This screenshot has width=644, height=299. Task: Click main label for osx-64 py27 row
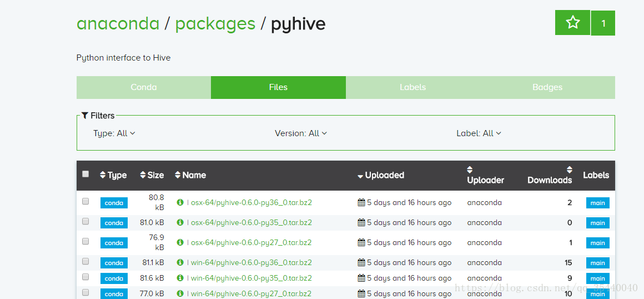click(597, 243)
